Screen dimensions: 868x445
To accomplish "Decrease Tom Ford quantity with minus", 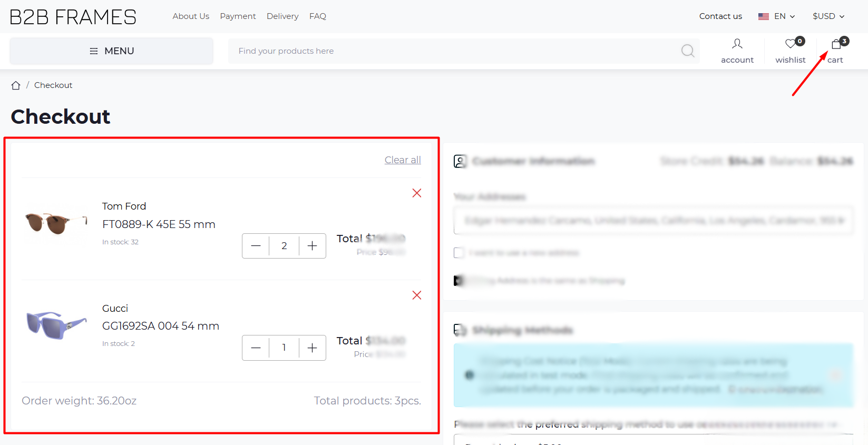I will pyautogui.click(x=256, y=246).
